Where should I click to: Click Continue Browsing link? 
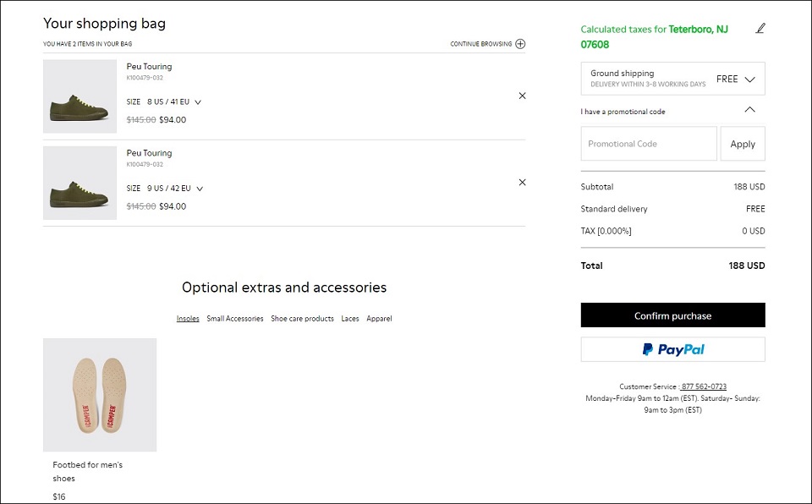tap(481, 44)
